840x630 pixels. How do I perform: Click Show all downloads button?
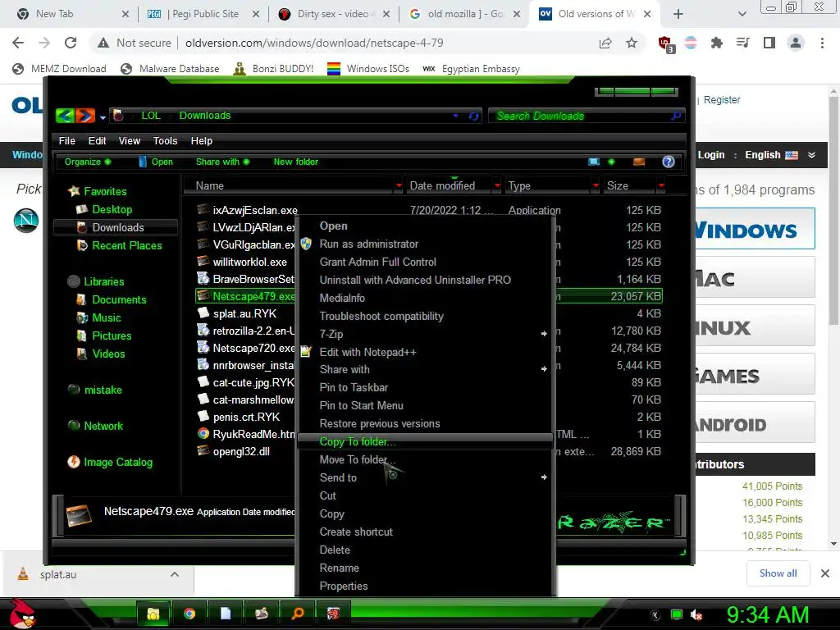778,573
